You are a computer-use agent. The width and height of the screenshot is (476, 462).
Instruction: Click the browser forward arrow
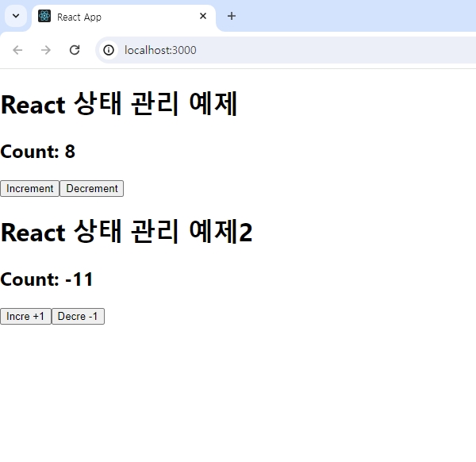click(46, 50)
